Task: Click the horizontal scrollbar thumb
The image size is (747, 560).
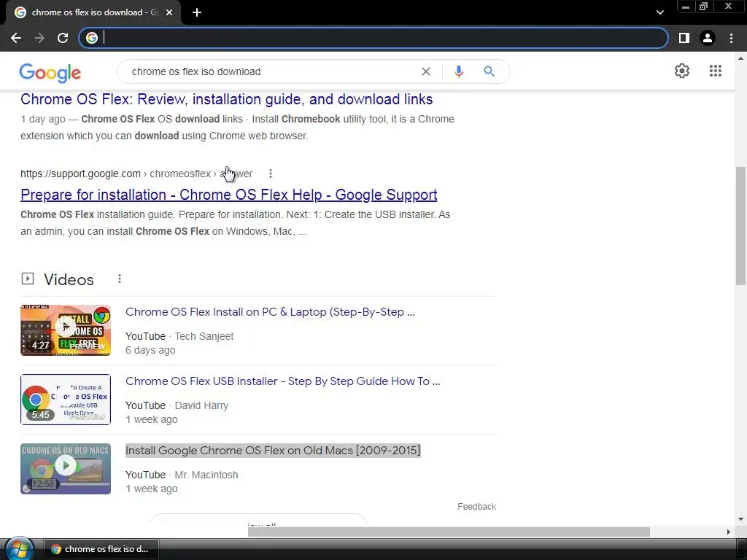Action: point(449,532)
